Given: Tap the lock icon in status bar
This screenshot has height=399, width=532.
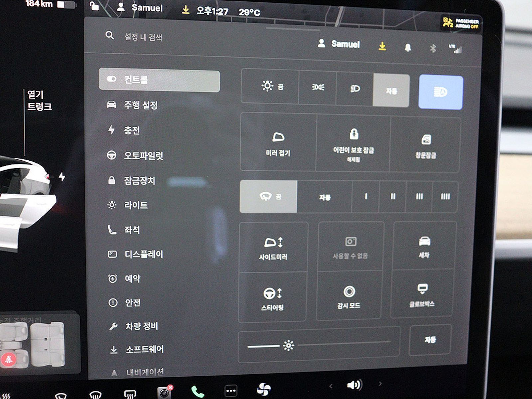Looking at the screenshot, I should pyautogui.click(x=94, y=6).
